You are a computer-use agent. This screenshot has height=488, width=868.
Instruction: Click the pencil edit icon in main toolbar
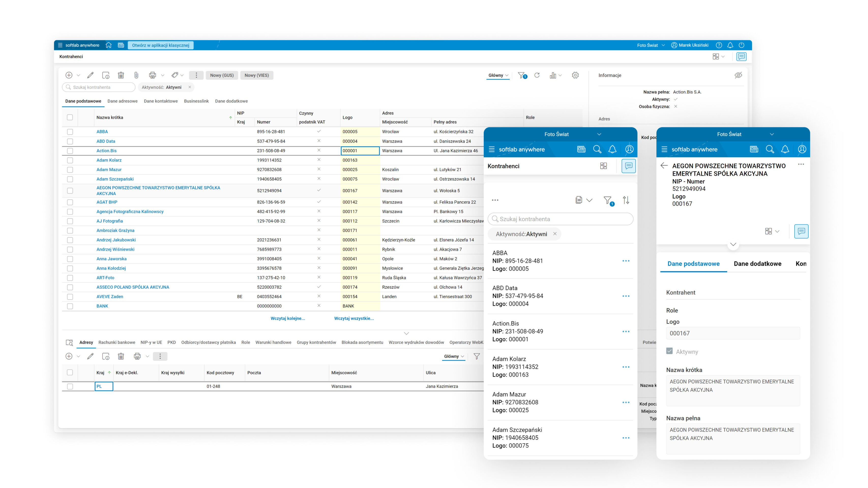90,75
